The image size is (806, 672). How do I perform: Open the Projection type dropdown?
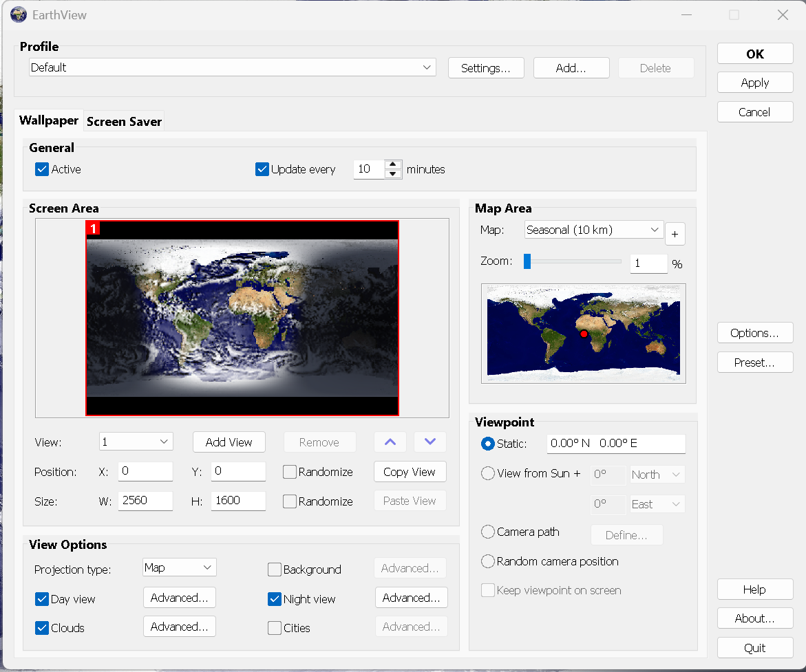(180, 567)
